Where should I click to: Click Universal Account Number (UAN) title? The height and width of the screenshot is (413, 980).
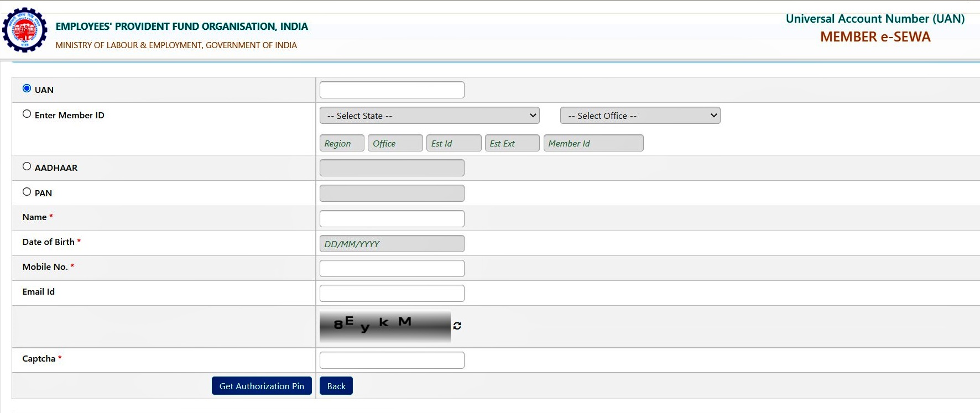click(x=875, y=19)
